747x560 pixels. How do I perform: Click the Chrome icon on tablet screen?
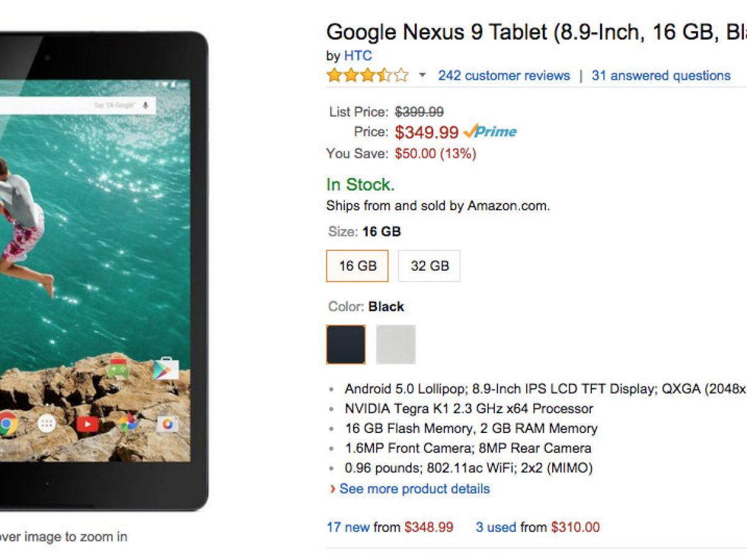(7, 424)
